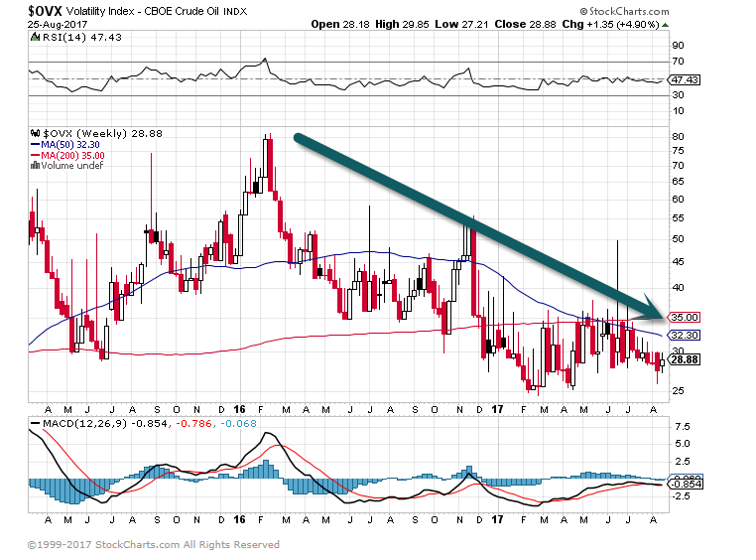Click the 80 level on price axis
This screenshot has height=560, width=756.
coord(678,136)
